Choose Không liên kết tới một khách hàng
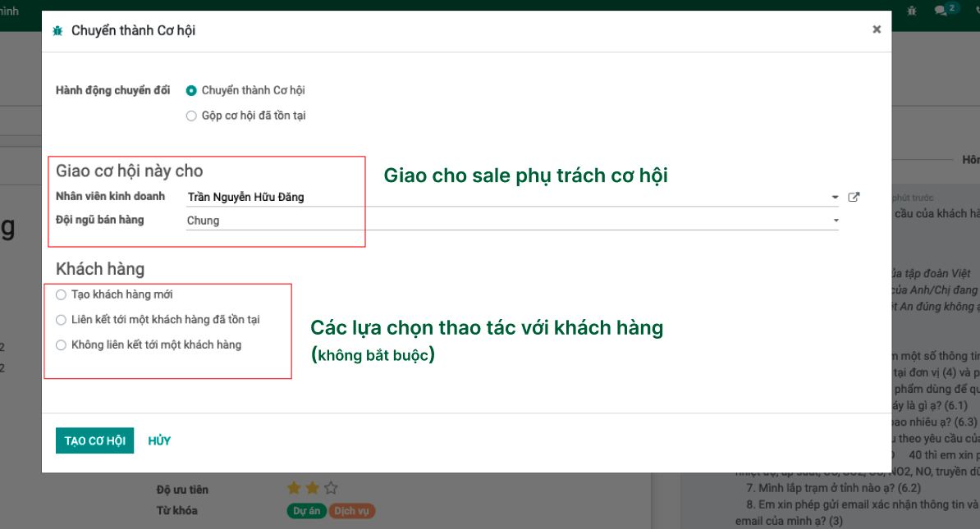Viewport: 980px width, 529px height. 61,344
